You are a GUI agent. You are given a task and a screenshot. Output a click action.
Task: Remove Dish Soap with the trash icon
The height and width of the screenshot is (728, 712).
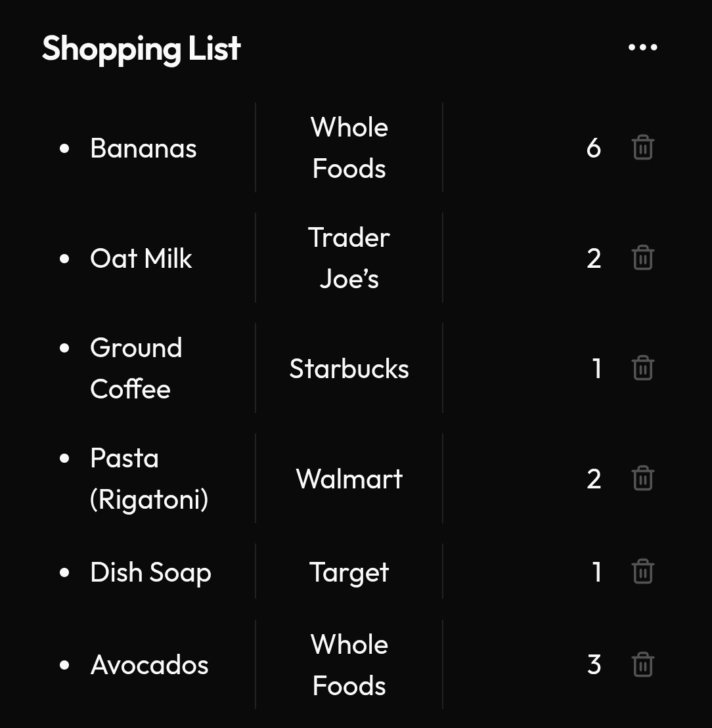[x=643, y=572]
